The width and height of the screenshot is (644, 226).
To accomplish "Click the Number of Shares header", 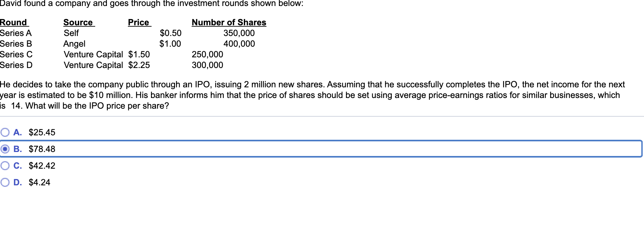I will click(x=229, y=22).
